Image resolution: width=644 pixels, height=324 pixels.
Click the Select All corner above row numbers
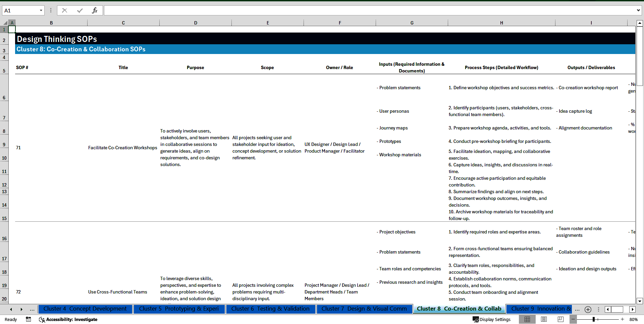click(x=5, y=22)
